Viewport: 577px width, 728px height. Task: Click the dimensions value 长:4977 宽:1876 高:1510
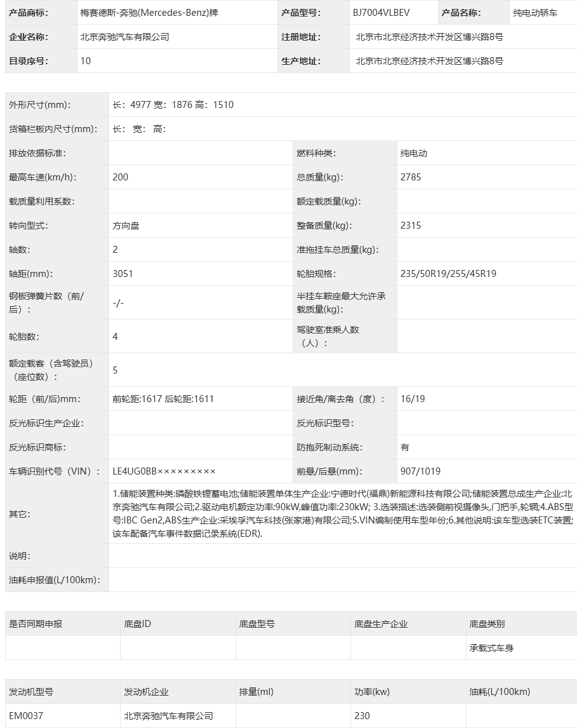point(173,104)
